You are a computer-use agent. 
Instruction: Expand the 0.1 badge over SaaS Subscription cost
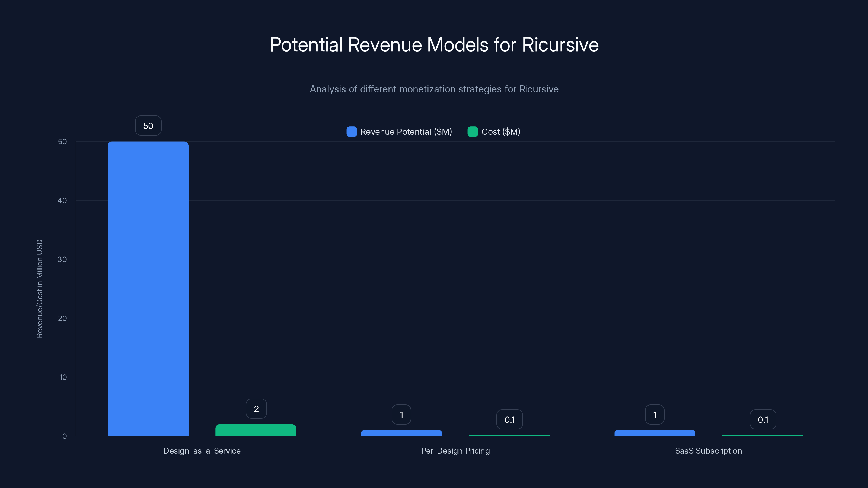[763, 419]
